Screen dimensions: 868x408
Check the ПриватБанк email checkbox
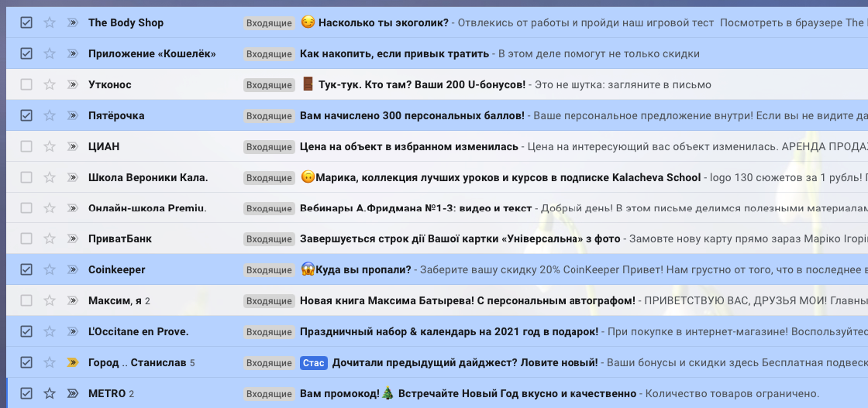[x=26, y=238]
